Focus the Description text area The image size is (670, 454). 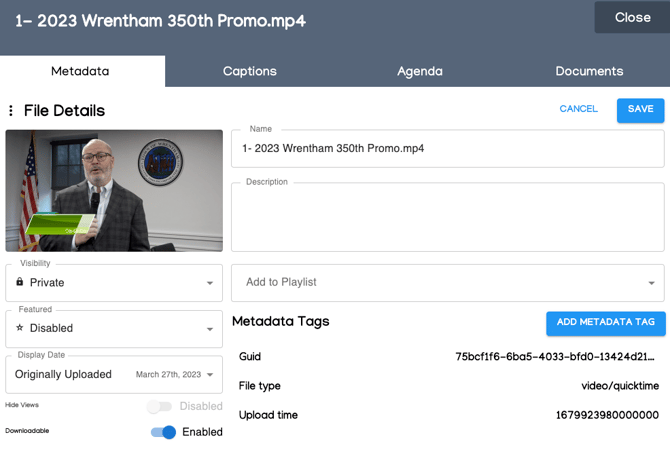pyautogui.click(x=447, y=219)
